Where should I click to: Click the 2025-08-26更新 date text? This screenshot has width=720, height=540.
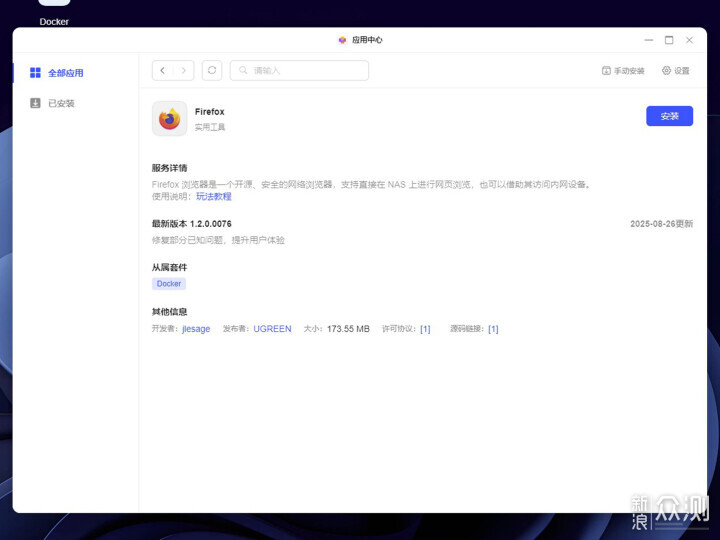click(x=661, y=224)
